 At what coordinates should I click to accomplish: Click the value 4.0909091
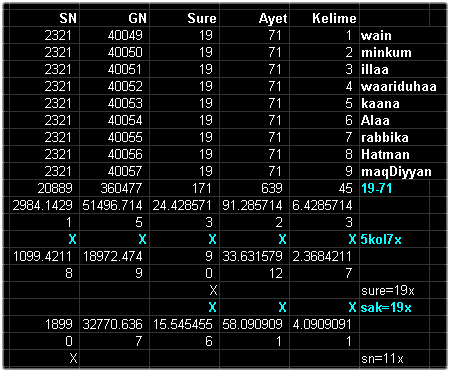(322, 324)
